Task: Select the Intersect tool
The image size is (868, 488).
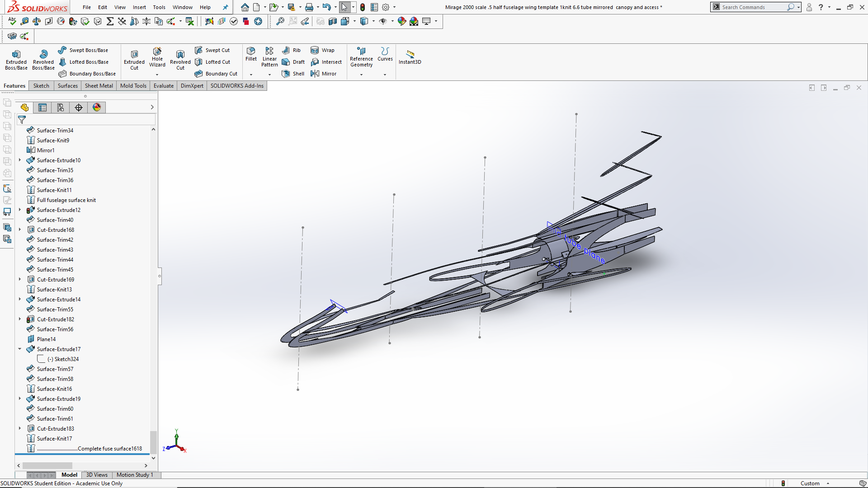Action: click(326, 62)
